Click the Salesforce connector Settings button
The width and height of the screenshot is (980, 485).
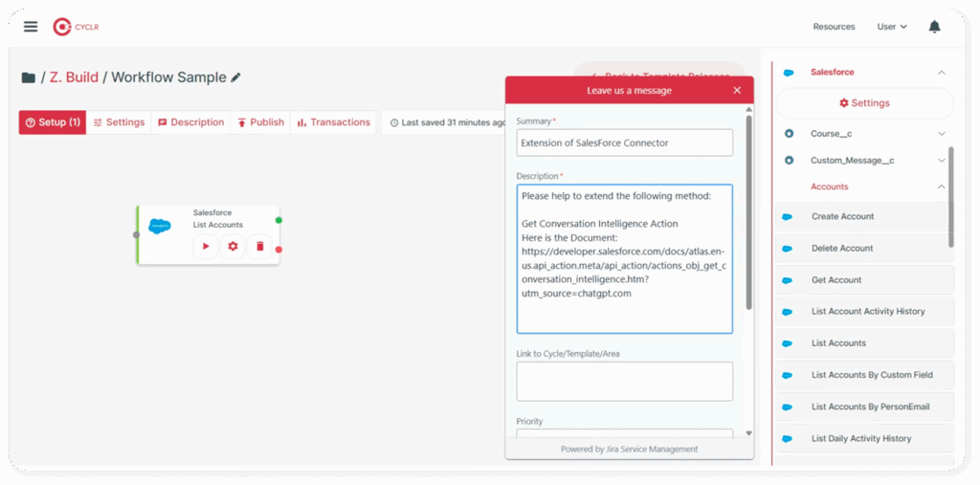864,103
